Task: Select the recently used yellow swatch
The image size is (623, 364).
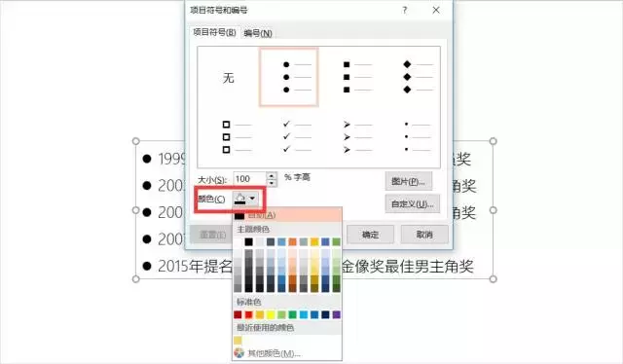Action: pyautogui.click(x=238, y=341)
